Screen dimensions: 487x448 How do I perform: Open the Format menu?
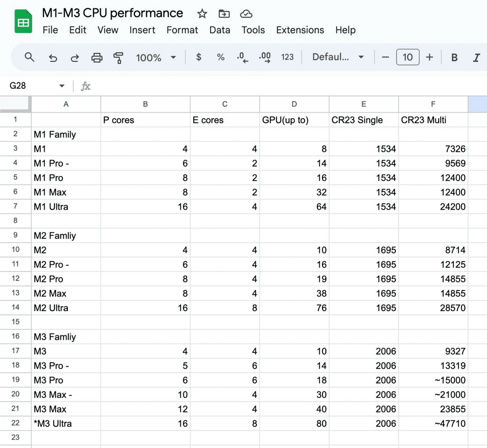(182, 30)
